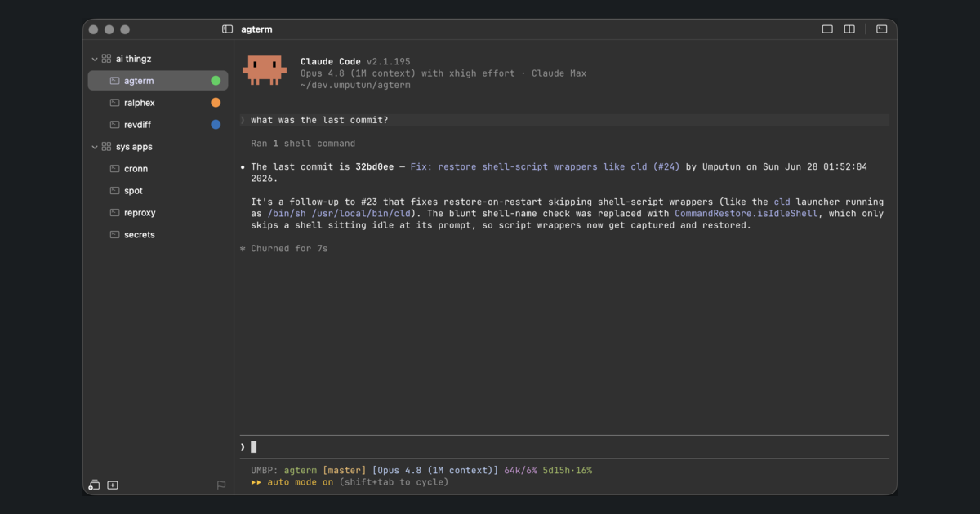980x514 pixels.
Task: Click the ralphex session terminal icon
Action: (115, 103)
